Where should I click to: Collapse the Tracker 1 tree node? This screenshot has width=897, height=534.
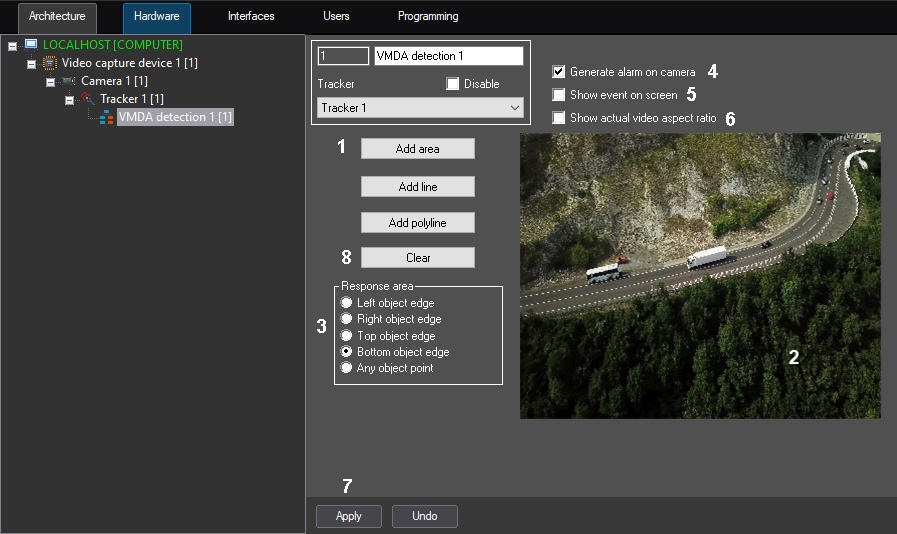[70, 100]
